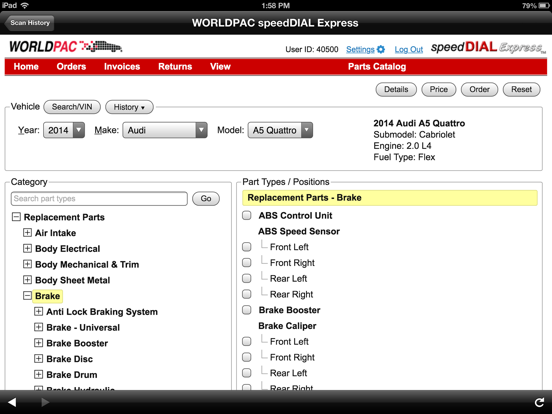Open the Home menu
Image resolution: width=552 pixels, height=414 pixels.
[26, 67]
